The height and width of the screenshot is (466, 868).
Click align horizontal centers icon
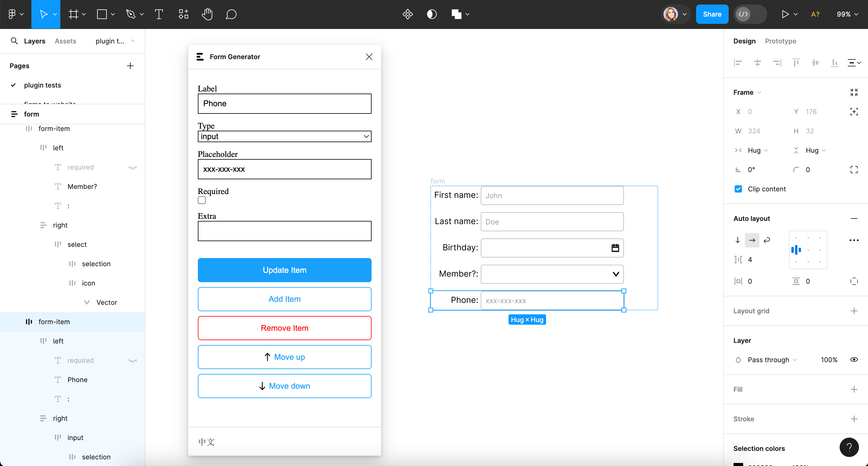pyautogui.click(x=757, y=63)
